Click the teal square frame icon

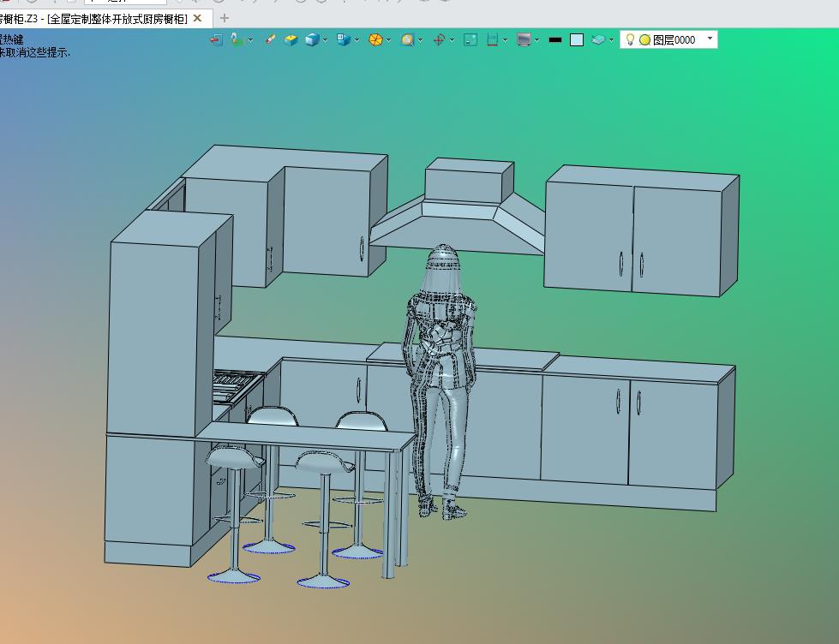tap(470, 39)
